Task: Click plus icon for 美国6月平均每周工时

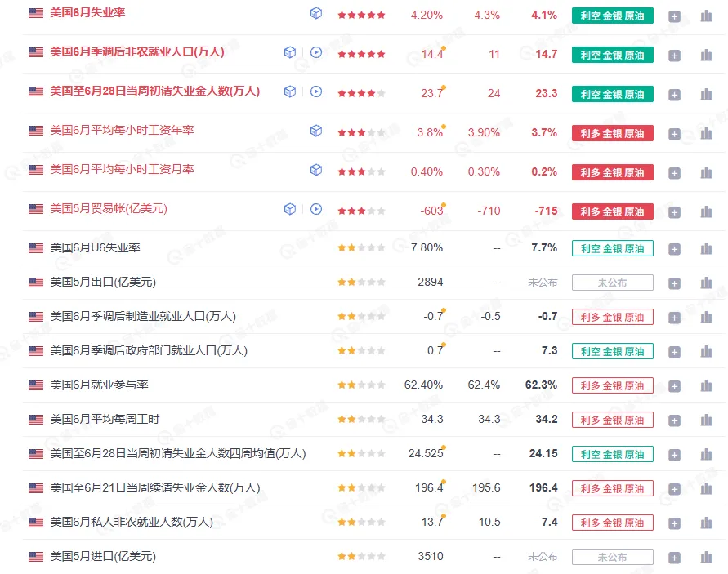Action: pyautogui.click(x=674, y=420)
